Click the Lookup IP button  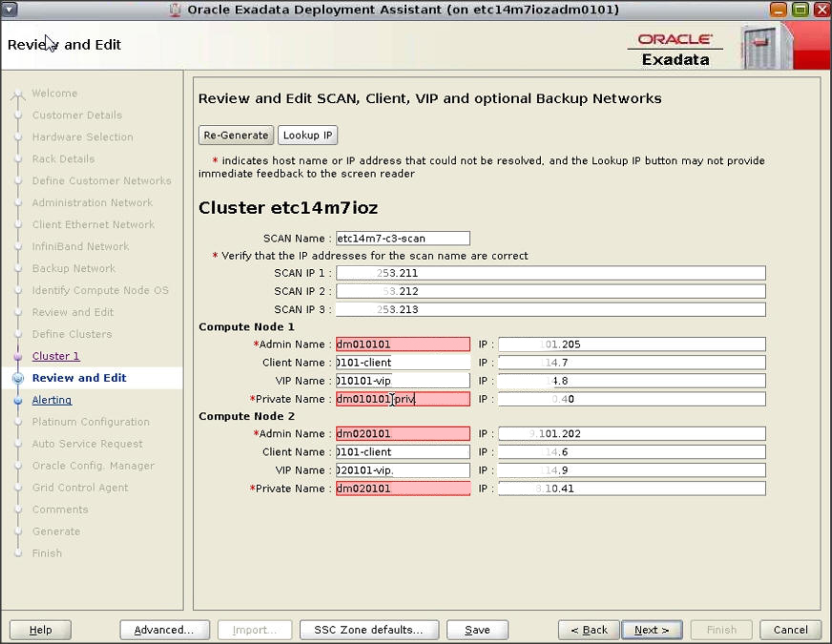[308, 135]
